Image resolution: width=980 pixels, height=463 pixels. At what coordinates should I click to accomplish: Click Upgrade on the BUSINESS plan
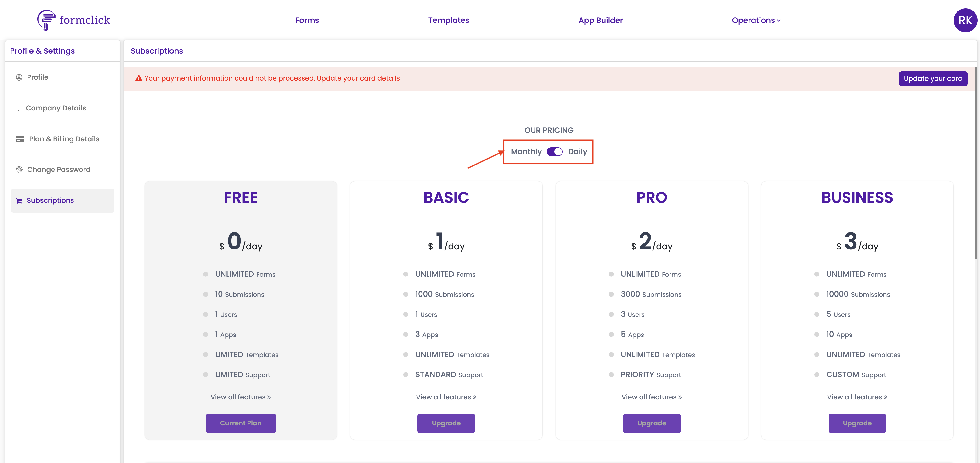(857, 423)
